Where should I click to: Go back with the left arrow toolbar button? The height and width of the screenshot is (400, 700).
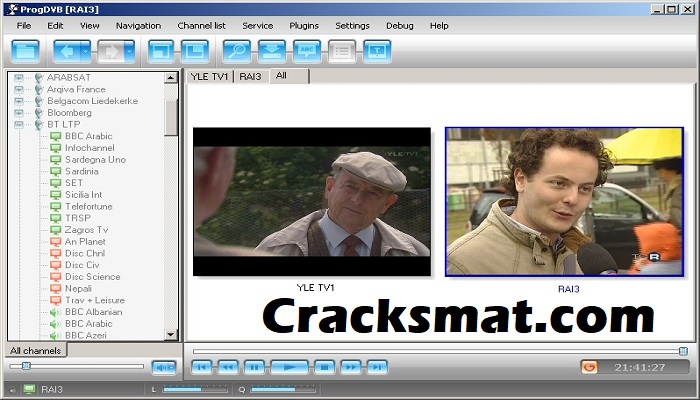point(67,51)
